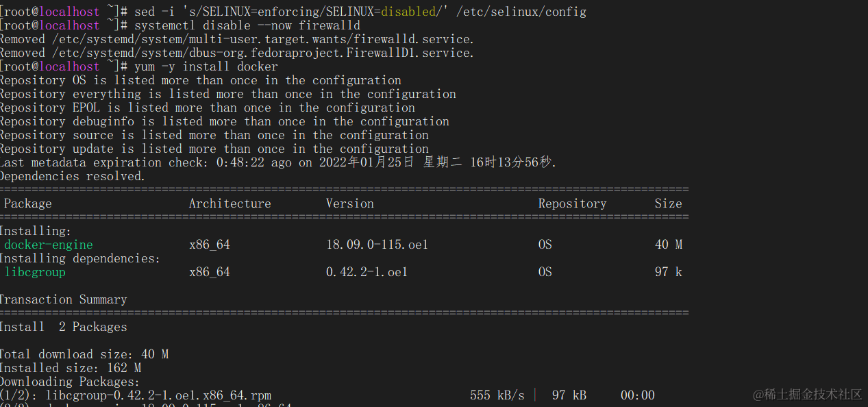Click 'Repository EPOL is listed' warning line
Image resolution: width=868 pixels, height=407 pixels.
click(x=208, y=108)
